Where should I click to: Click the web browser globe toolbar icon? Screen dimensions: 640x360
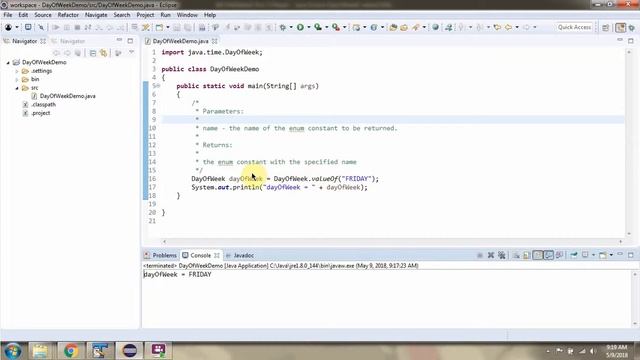point(436,27)
